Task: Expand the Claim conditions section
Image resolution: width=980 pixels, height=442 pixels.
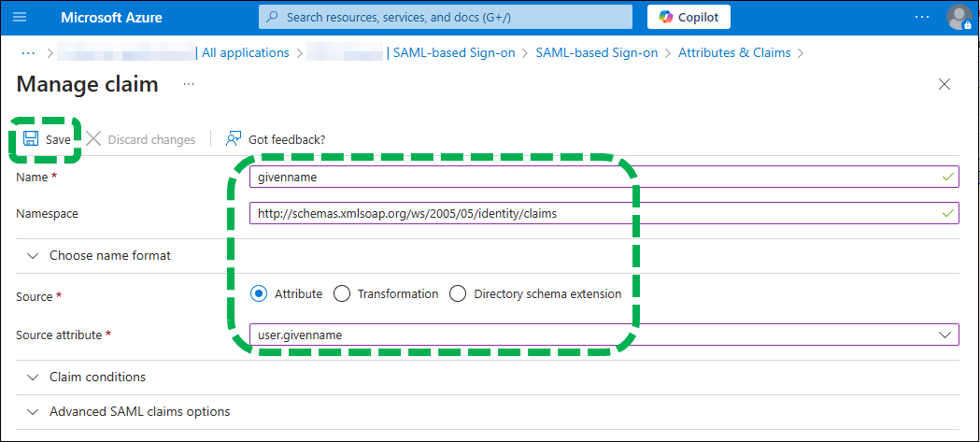Action: (x=97, y=377)
